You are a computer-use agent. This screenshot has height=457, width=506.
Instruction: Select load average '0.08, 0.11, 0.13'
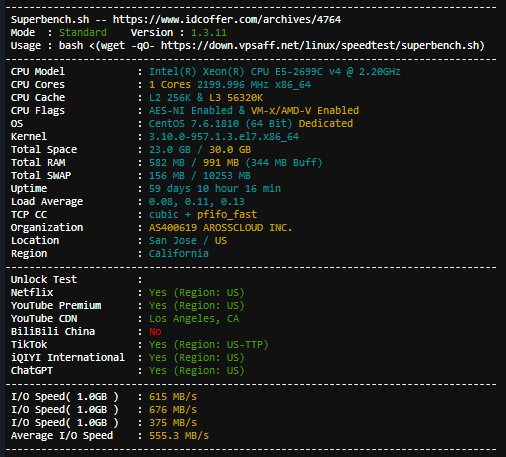197,202
